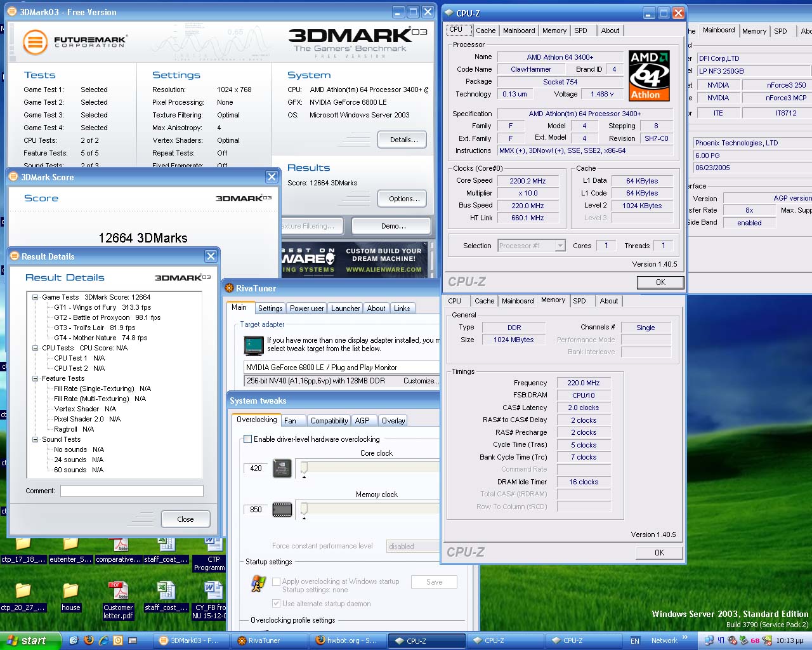Open the Customize dropdown in RivaTuner
Screen dimensions: 812x650
click(420, 381)
